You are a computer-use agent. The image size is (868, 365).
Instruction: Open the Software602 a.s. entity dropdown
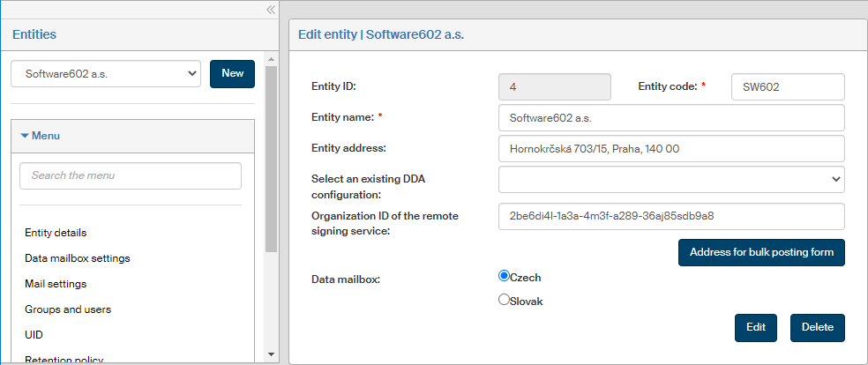106,74
